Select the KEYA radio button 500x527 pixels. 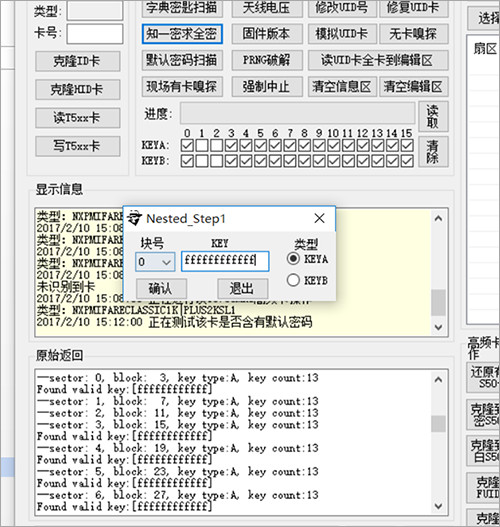[293, 258]
